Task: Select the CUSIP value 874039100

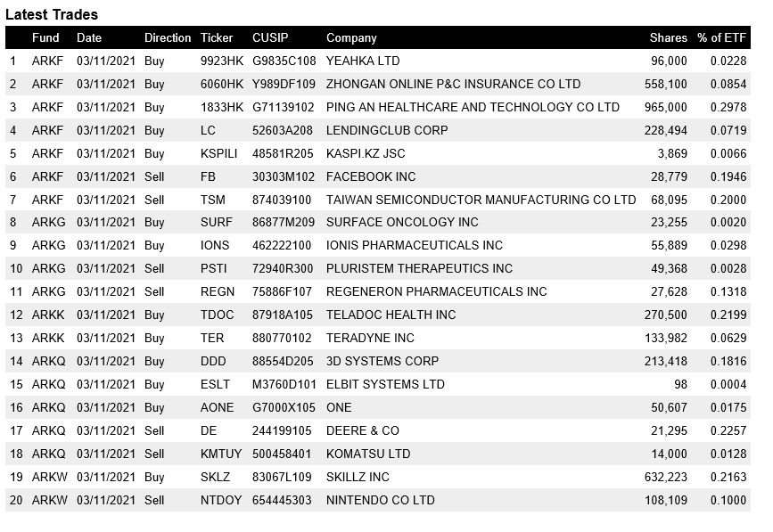Action: (x=282, y=200)
